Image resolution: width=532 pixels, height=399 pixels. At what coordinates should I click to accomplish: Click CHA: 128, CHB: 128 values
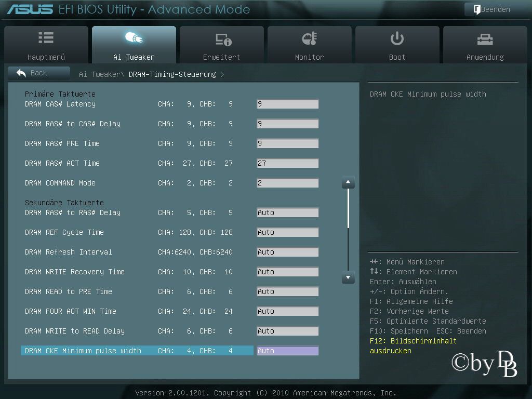[195, 232]
